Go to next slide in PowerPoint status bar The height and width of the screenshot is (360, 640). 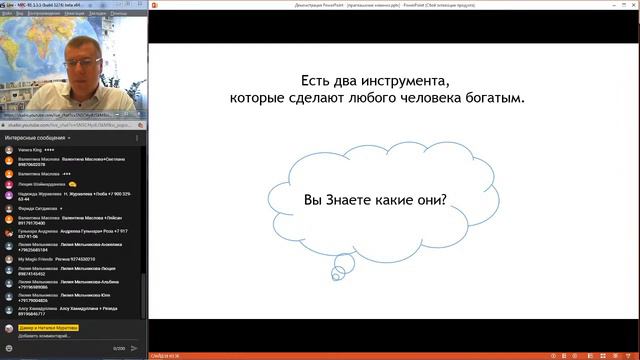[575, 356]
